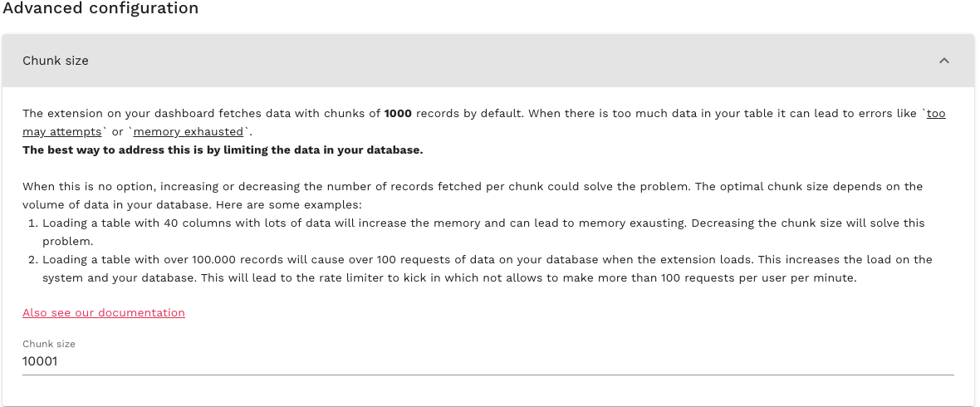Click the Chunk size accordion header title
Screen dimensions: 980x407
(x=56, y=61)
